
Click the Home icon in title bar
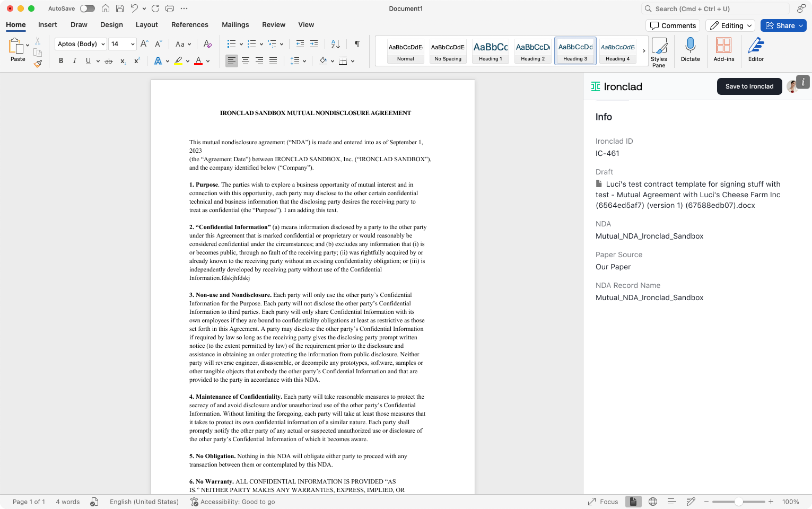point(106,8)
